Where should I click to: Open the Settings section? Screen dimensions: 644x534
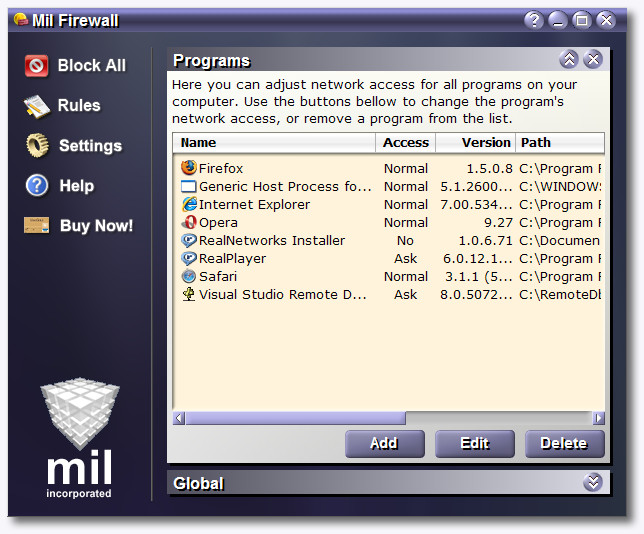coord(90,146)
